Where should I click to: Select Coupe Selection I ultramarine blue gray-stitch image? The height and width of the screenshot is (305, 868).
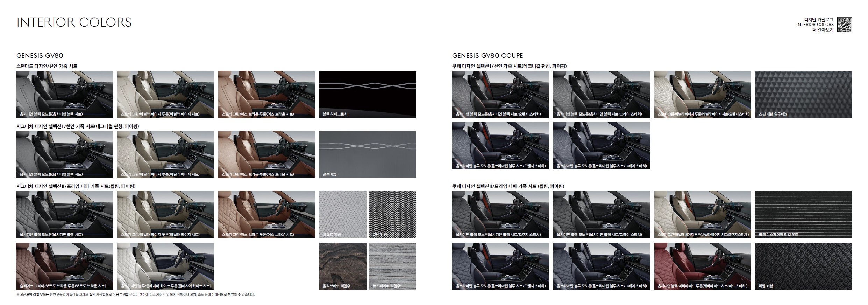click(x=602, y=146)
